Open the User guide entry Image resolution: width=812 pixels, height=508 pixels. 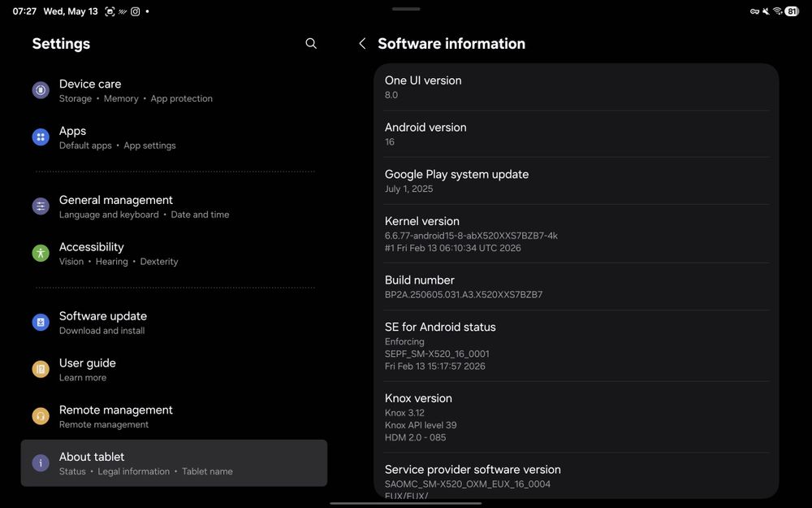pos(174,370)
